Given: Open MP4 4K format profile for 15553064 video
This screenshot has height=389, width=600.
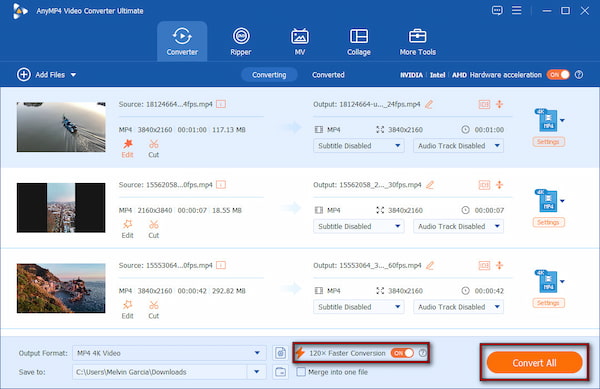Looking at the screenshot, I should tap(549, 281).
